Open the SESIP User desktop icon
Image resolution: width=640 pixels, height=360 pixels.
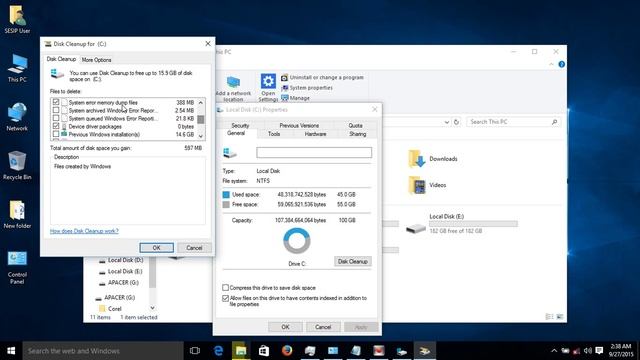tap(17, 19)
